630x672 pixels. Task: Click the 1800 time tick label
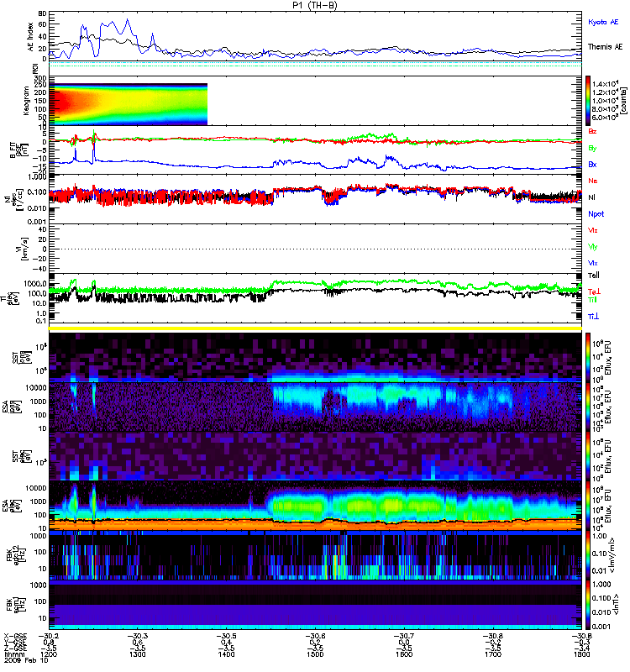pos(581,654)
